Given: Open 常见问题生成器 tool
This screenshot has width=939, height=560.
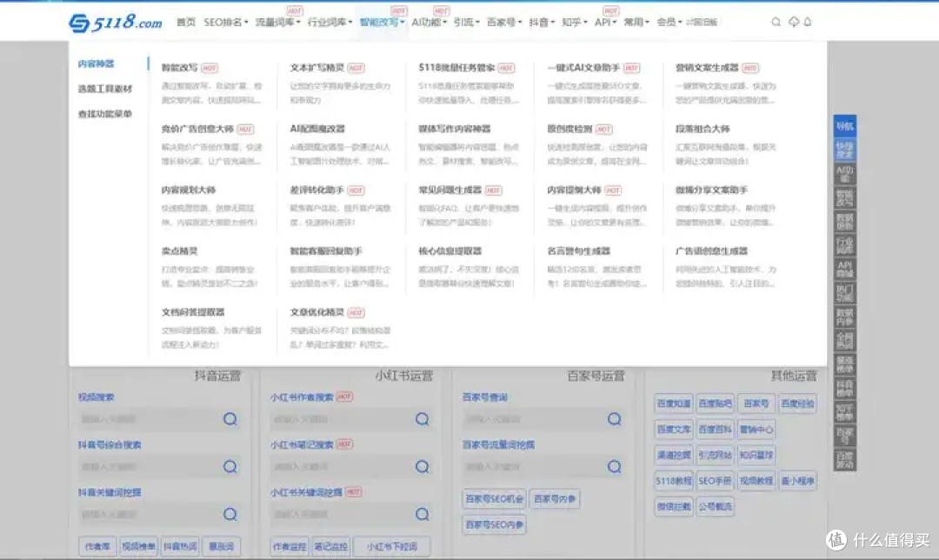Looking at the screenshot, I should [450, 190].
